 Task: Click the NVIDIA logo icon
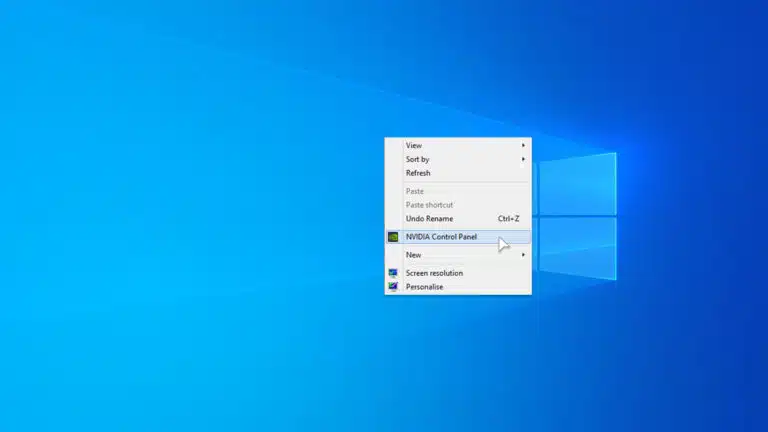pos(393,237)
